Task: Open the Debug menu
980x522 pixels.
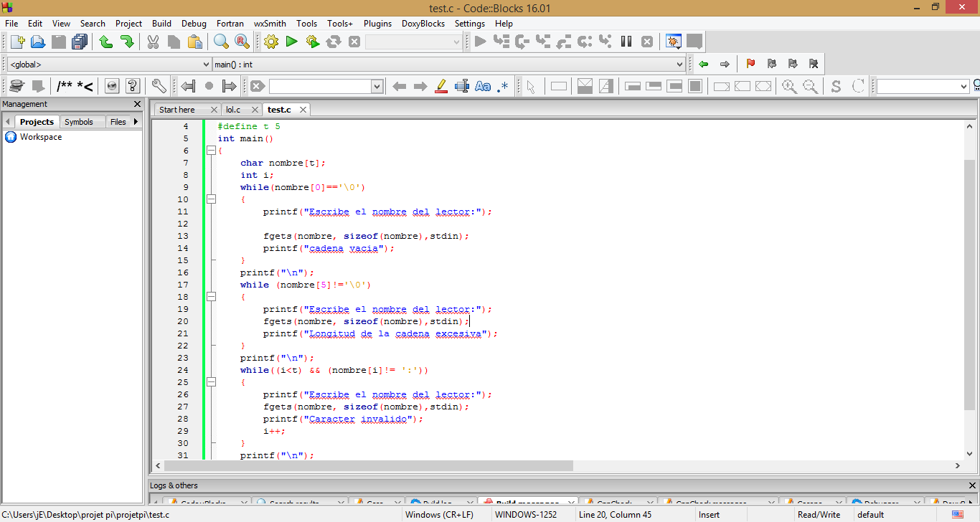Action: tap(194, 23)
